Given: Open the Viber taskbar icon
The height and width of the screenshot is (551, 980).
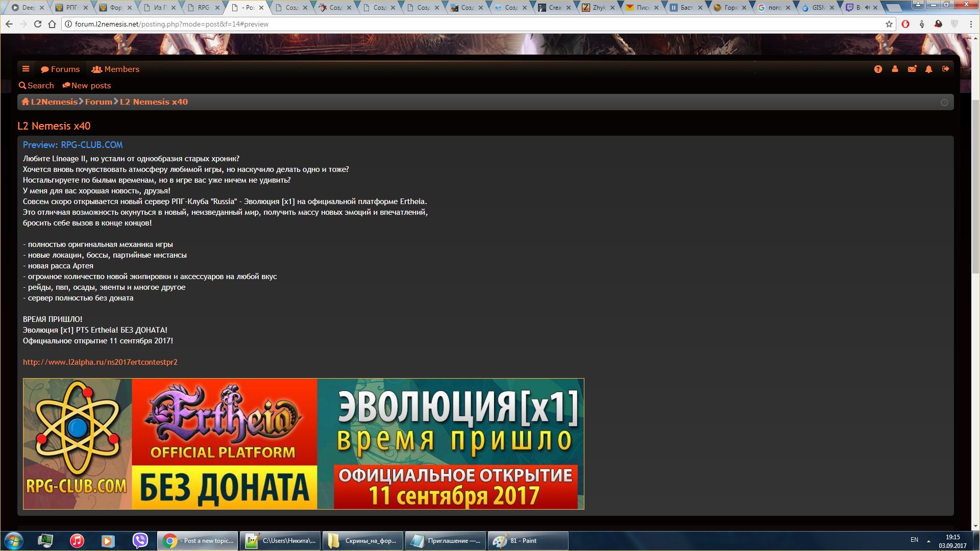Looking at the screenshot, I should tap(140, 541).
